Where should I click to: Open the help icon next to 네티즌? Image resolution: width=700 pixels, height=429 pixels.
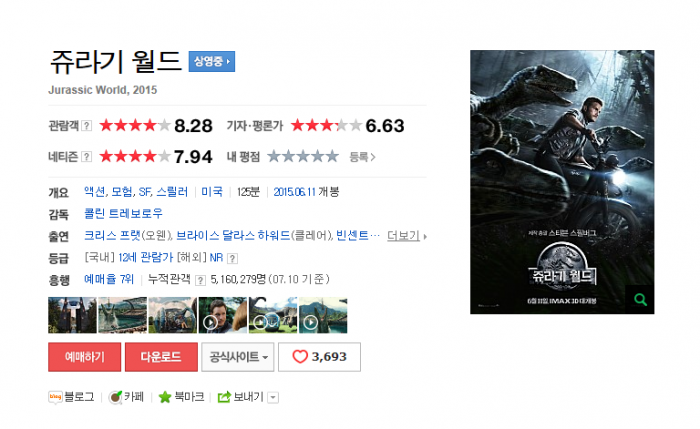click(87, 157)
